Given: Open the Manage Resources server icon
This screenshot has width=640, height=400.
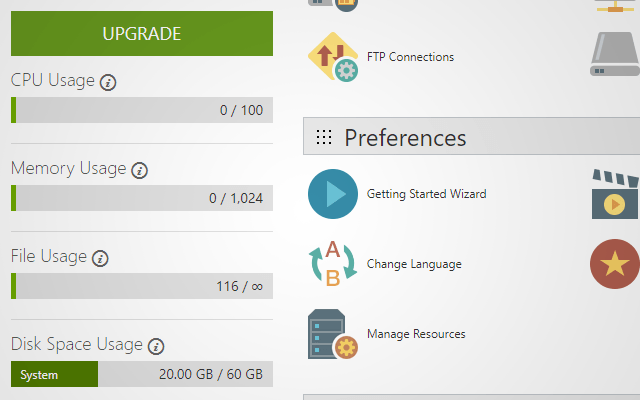Looking at the screenshot, I should tap(333, 334).
